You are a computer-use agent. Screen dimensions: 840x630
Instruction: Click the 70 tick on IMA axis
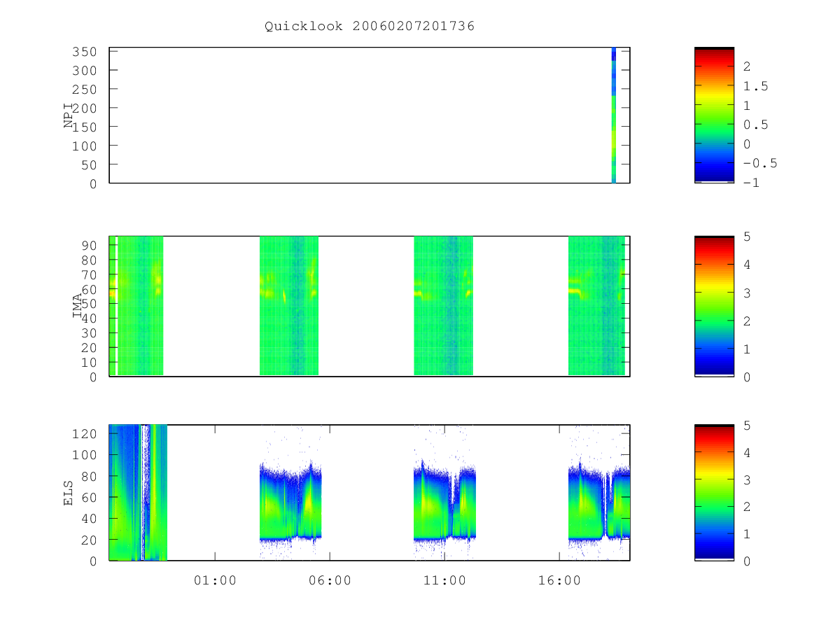click(x=89, y=274)
